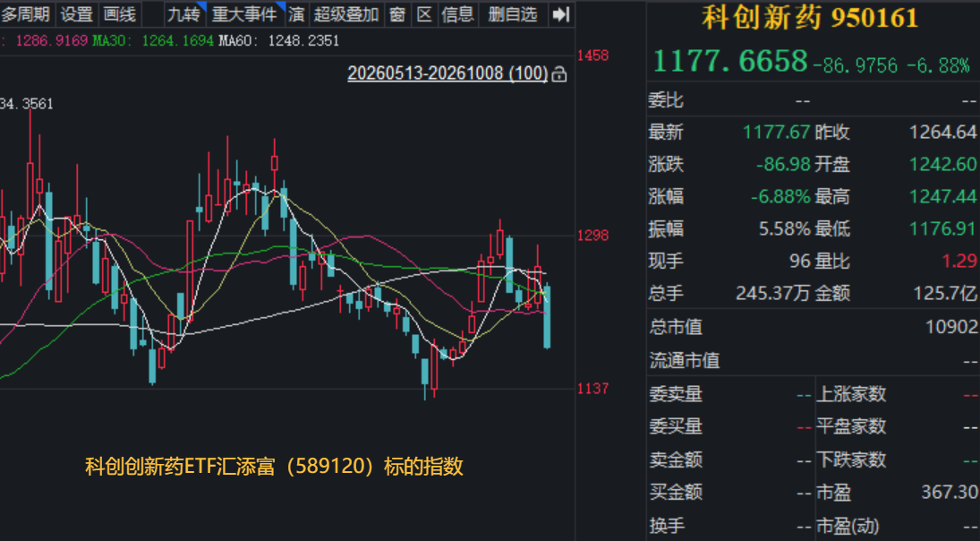980x541 pixels.
Task: Open the 设置 settings button
Action: click(x=76, y=14)
